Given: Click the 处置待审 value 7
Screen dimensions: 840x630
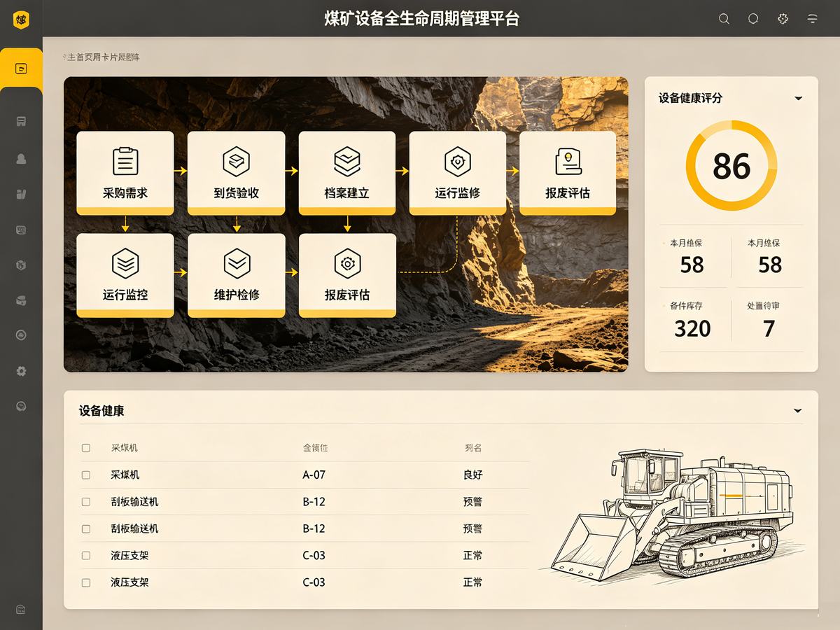Looking at the screenshot, I should tap(769, 328).
